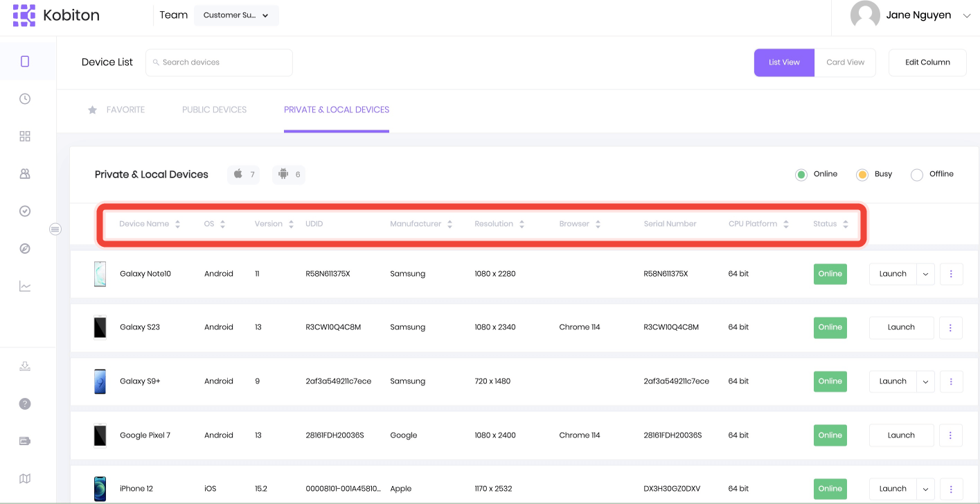980x504 pixels.
Task: Click the iPhone 12 device thumbnail
Action: pos(100,489)
